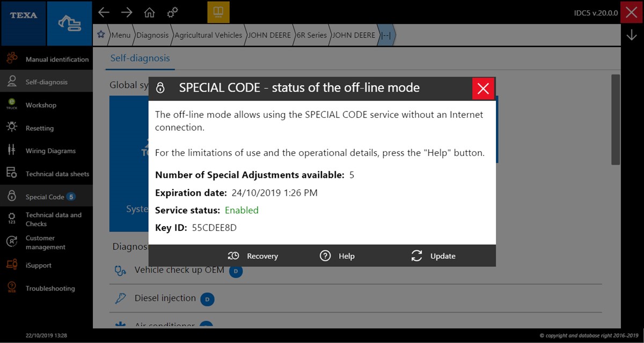Click the favorites star in breadcrumb
Viewport: 644px width, 343px height.
pyautogui.click(x=100, y=35)
